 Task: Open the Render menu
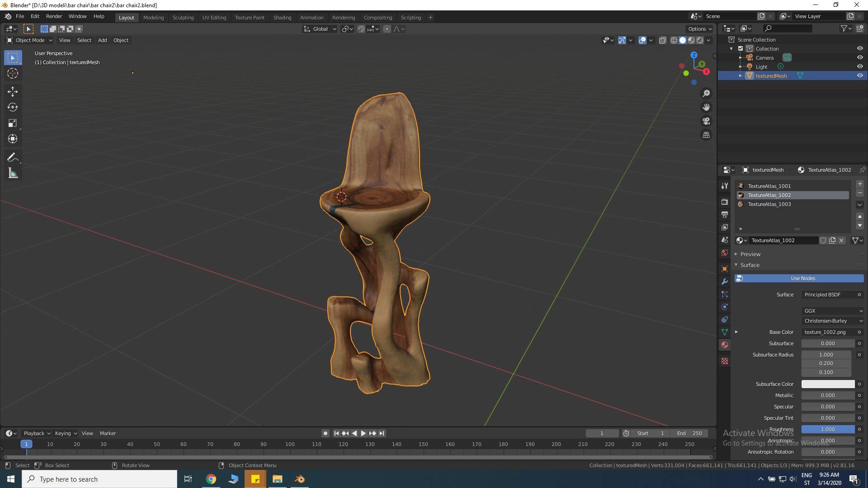tap(54, 16)
